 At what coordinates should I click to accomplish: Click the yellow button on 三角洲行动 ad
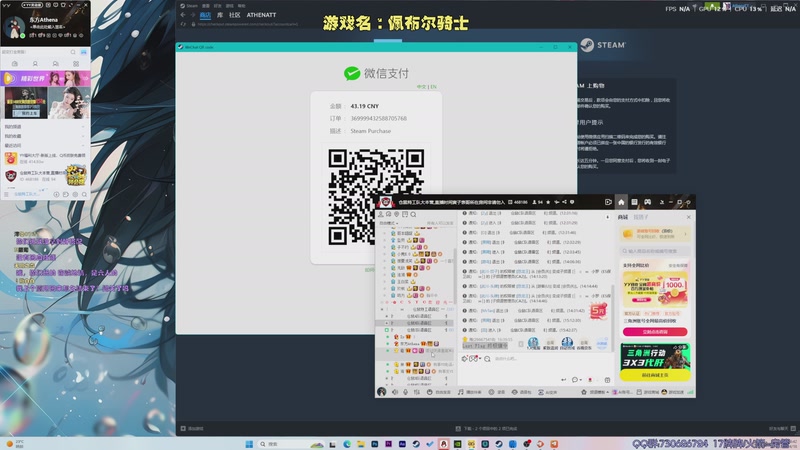(x=655, y=375)
